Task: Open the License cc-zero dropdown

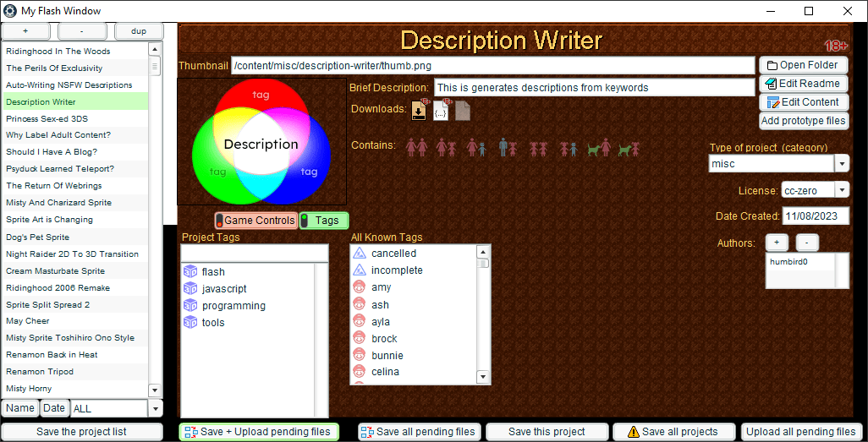Action: click(842, 190)
